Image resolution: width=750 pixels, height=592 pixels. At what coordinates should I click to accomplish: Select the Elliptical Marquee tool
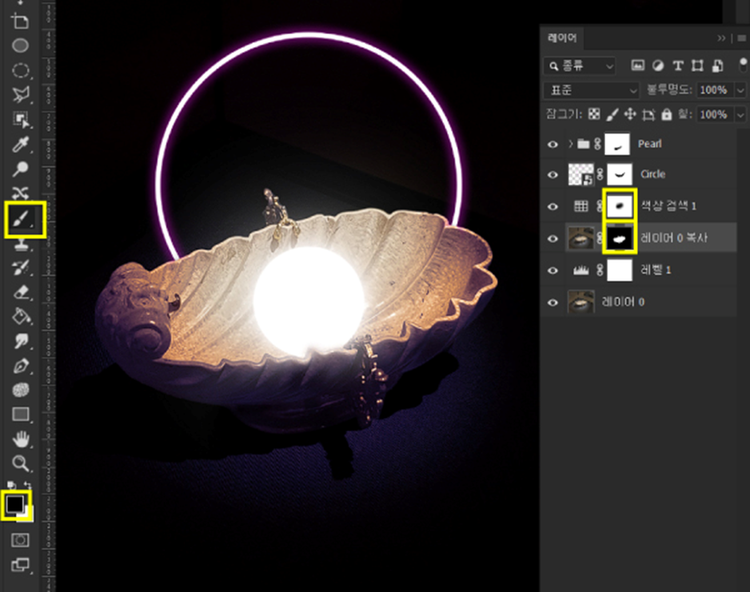coord(20,71)
